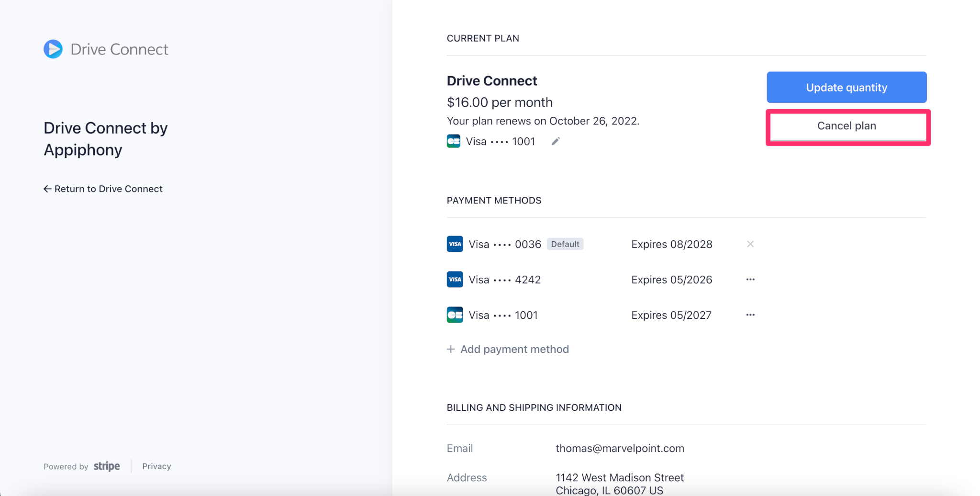Image resolution: width=980 pixels, height=496 pixels.
Task: Click the Drive Connect plan name heading
Action: point(492,81)
